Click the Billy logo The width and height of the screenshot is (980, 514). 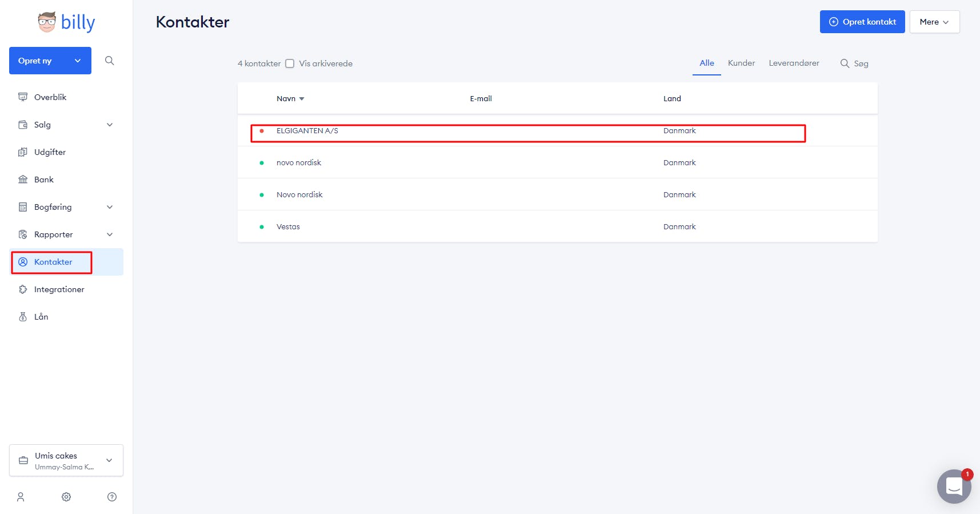tap(66, 22)
